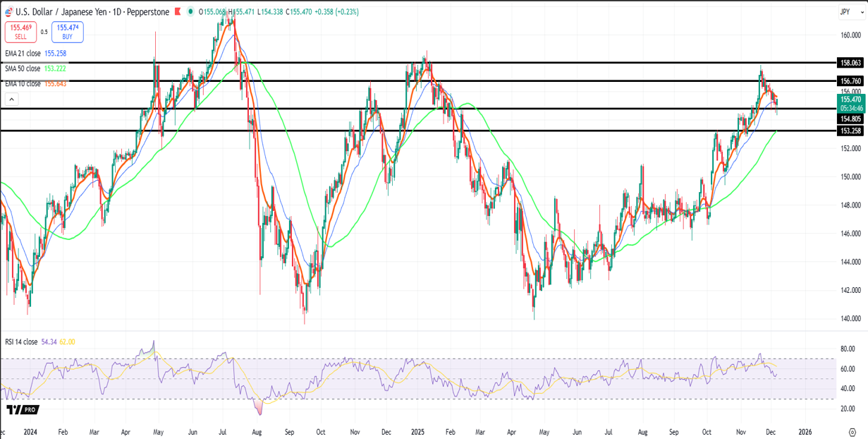Select the EMA 21 close indicator legend
The image size is (868, 439).
click(x=23, y=53)
